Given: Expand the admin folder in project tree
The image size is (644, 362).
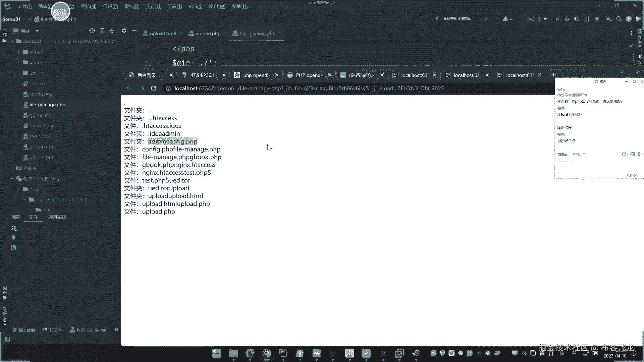Looking at the screenshot, I should pyautogui.click(x=19, y=52).
